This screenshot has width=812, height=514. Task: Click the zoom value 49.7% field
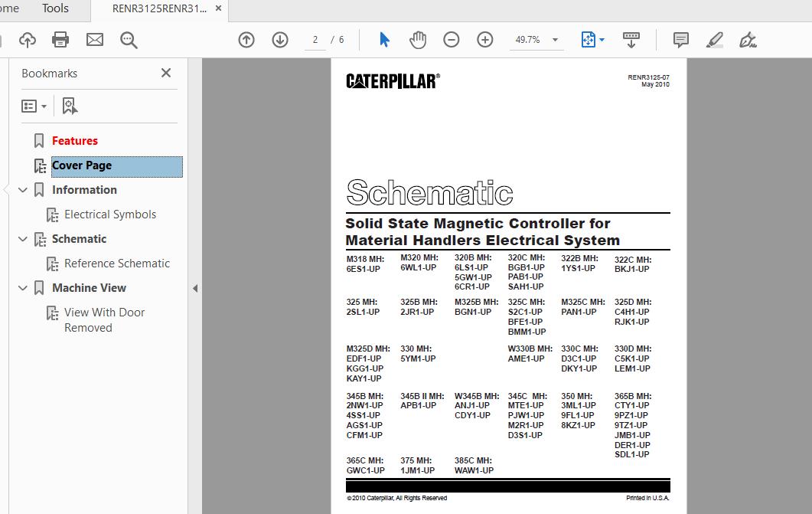click(527, 40)
